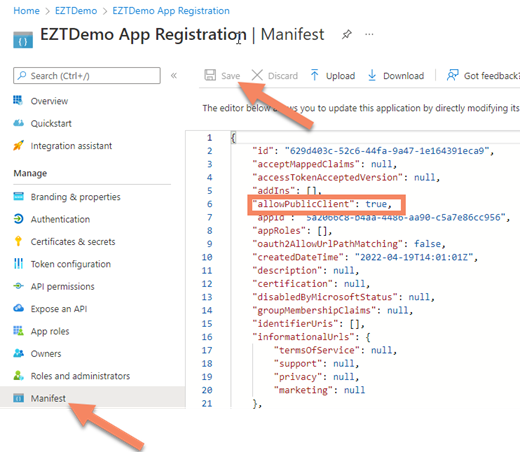520x452 pixels.
Task: Open the Authentication settings page
Action: click(60, 219)
